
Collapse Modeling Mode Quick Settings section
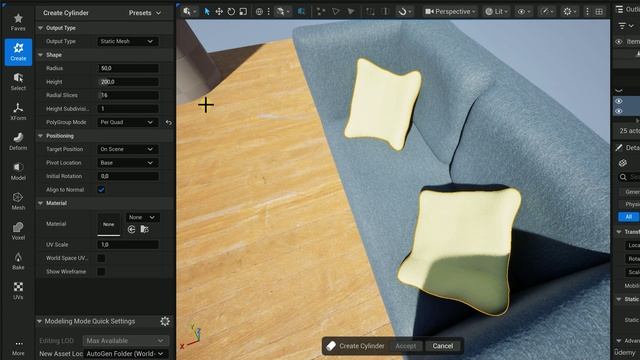tap(40, 322)
